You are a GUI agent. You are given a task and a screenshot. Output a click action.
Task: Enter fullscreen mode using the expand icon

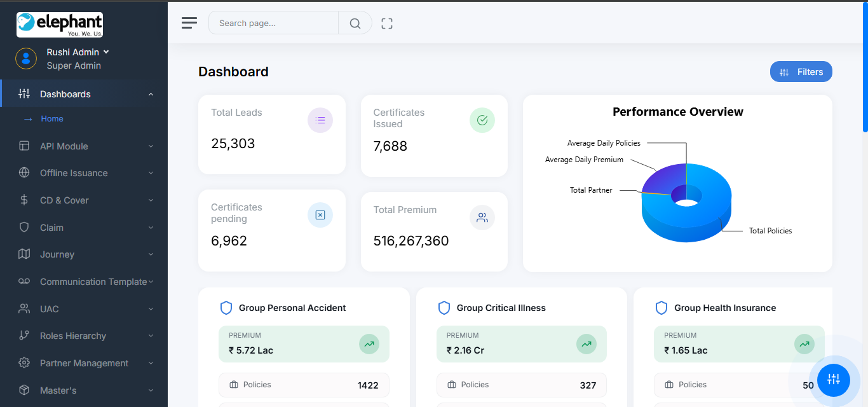tap(387, 24)
